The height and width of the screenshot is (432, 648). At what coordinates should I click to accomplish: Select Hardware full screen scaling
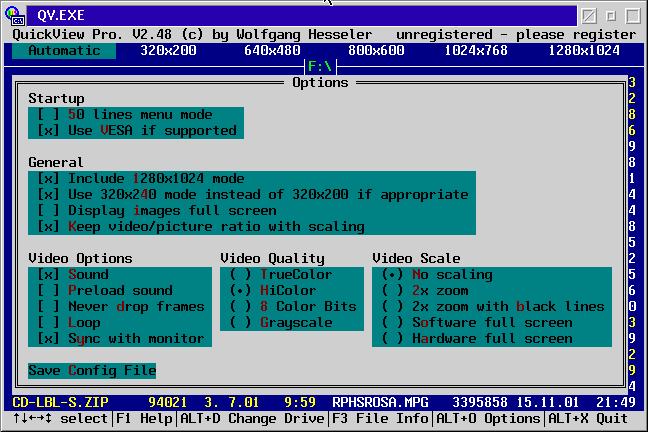click(x=477, y=339)
